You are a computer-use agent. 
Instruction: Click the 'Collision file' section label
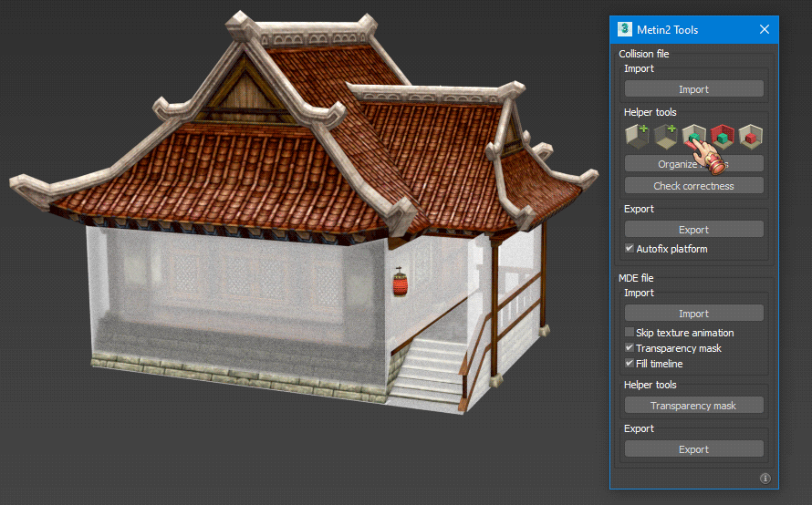pos(644,54)
